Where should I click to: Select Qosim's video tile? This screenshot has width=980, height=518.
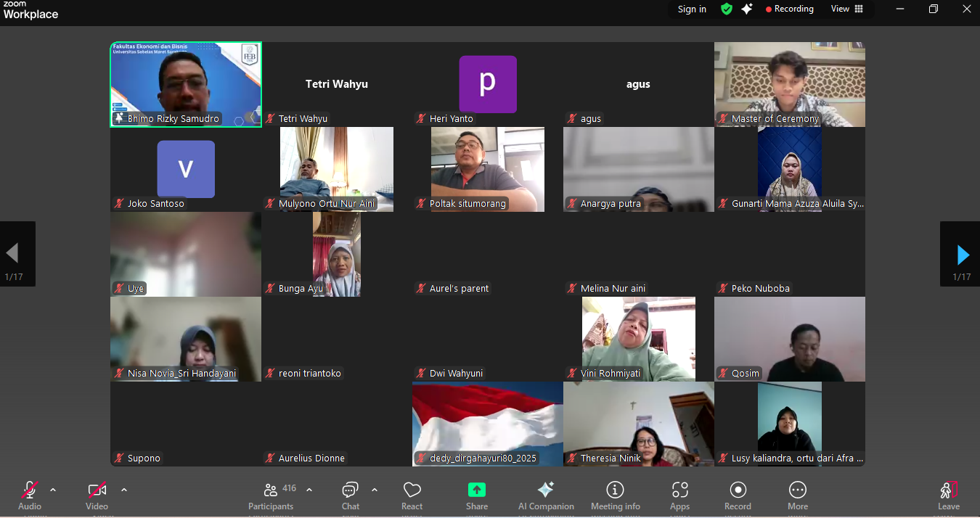790,339
